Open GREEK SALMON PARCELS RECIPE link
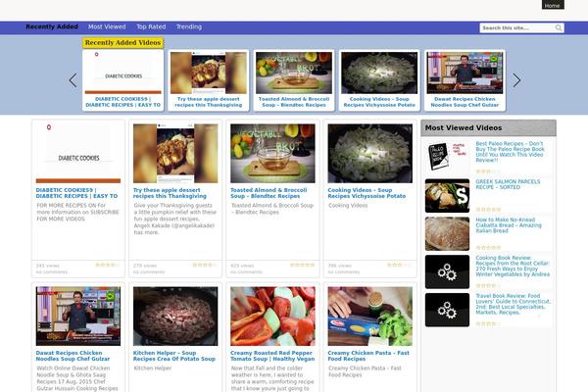The width and height of the screenshot is (588, 392). tap(508, 184)
